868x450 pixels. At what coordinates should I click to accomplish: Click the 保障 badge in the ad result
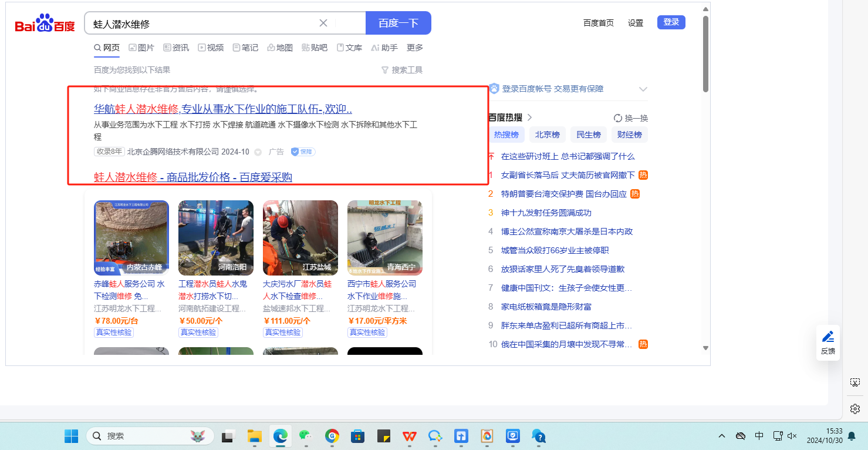[303, 152]
